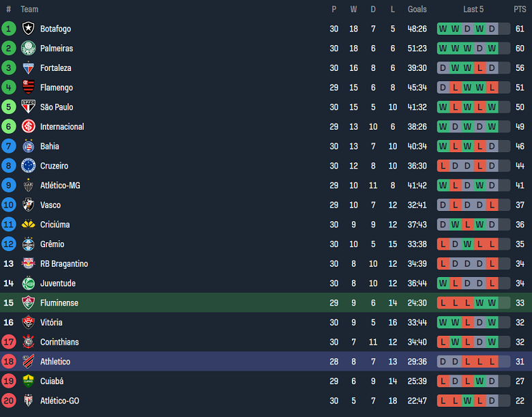Screen dimensions: 532x417
Task: Sort table by Goals column header
Action: coord(417,10)
